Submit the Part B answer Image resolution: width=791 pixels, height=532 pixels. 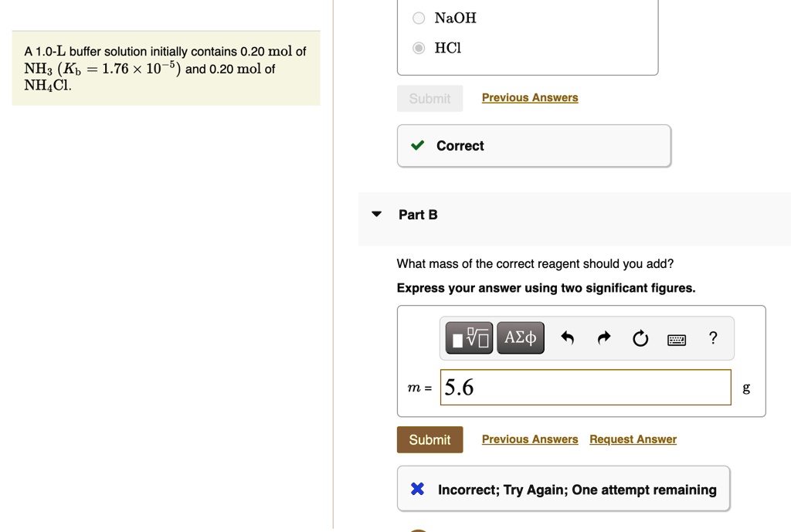[x=429, y=439]
